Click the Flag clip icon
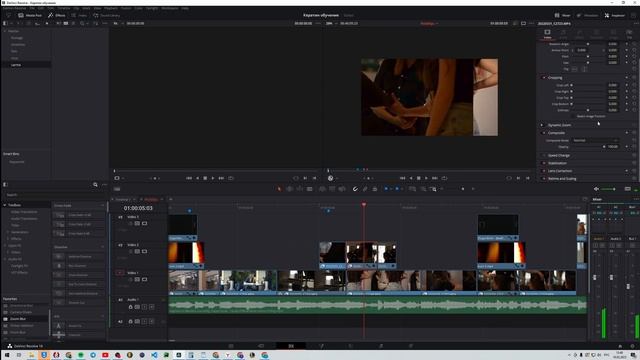This screenshot has height=360, width=640. (386, 189)
